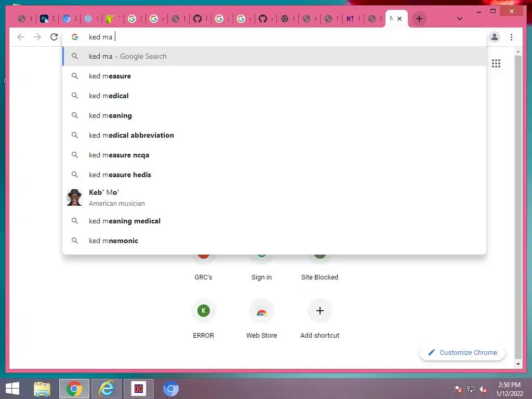Click the Customize Chrome button
Viewport: 532px width, 399px height.
click(x=462, y=353)
